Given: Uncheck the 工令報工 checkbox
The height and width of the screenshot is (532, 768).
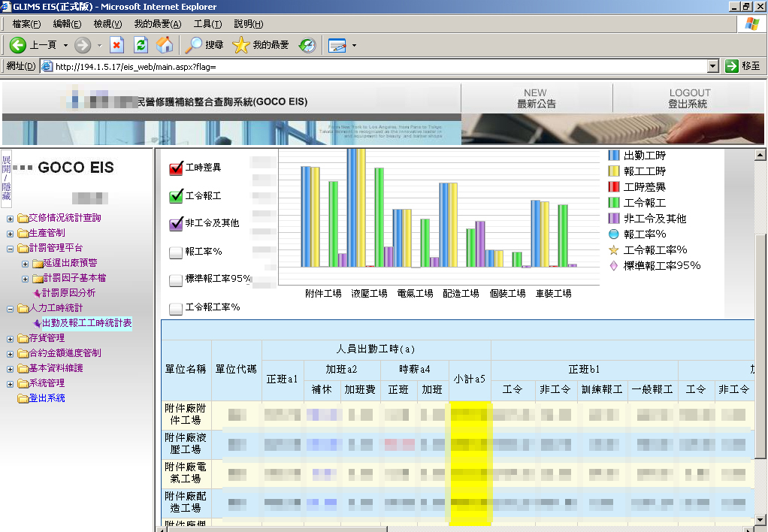Looking at the screenshot, I should [x=177, y=196].
